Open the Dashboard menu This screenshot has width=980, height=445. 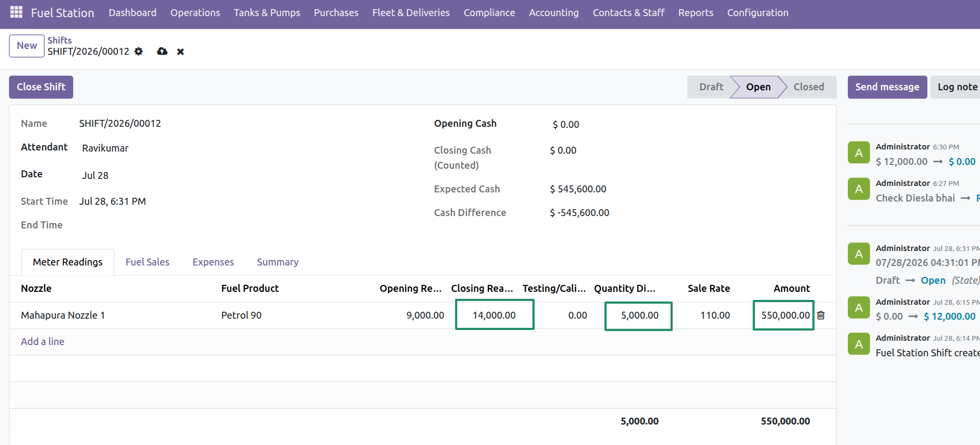click(x=132, y=12)
